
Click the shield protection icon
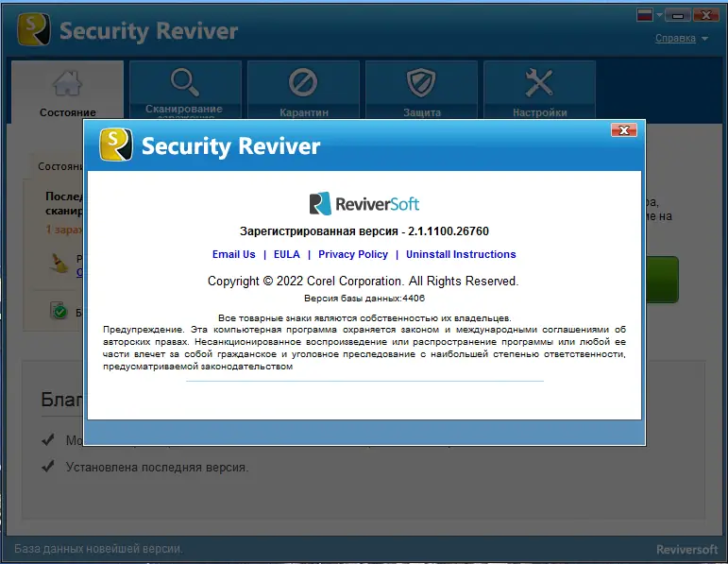[x=421, y=83]
